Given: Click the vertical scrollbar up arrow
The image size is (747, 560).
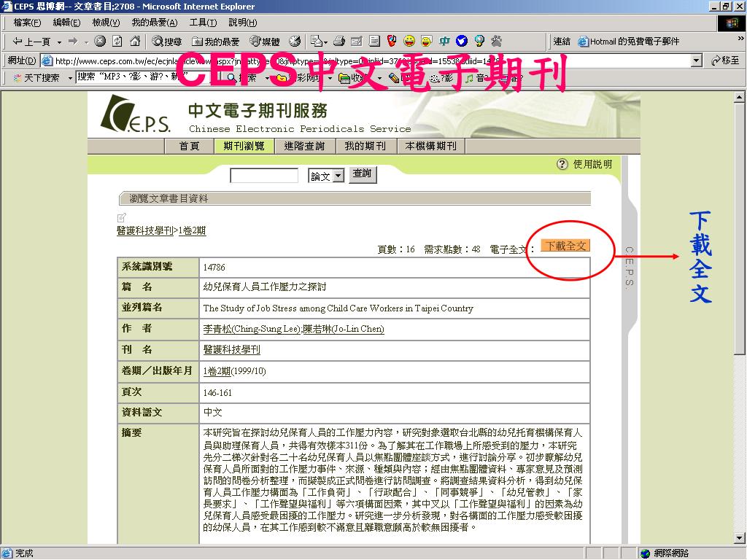Looking at the screenshot, I should pos(740,97).
